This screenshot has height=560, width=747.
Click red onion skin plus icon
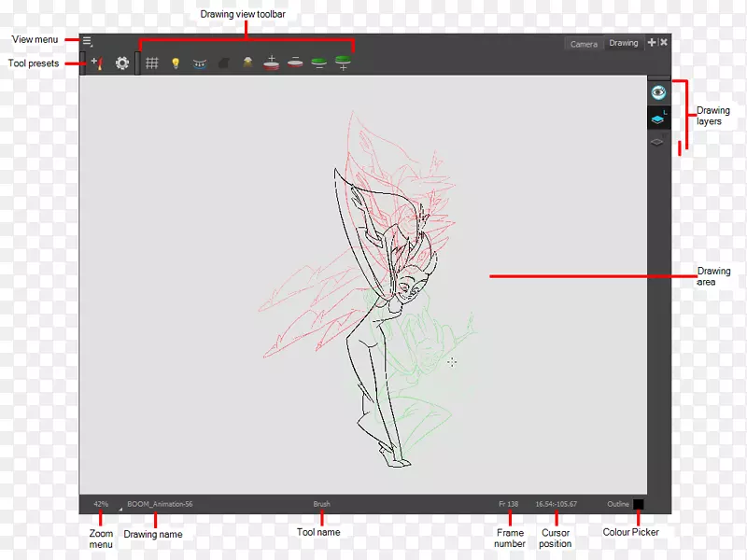point(272,63)
